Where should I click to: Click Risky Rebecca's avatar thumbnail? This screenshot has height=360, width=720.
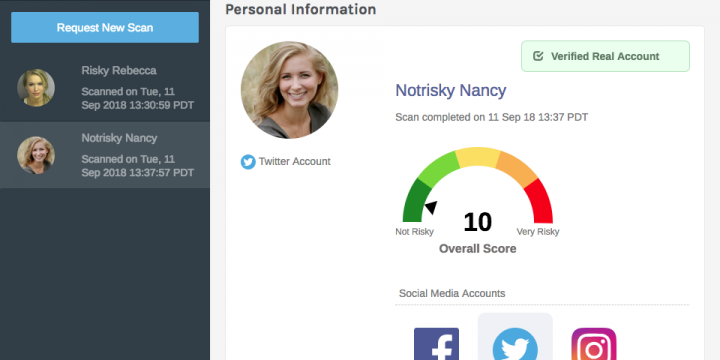(x=36, y=88)
